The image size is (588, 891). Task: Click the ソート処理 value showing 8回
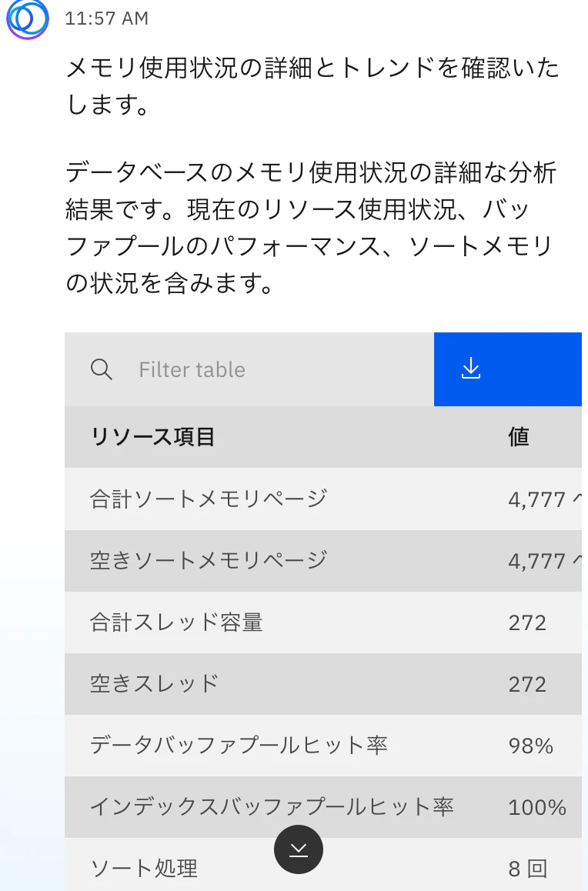coord(528,868)
